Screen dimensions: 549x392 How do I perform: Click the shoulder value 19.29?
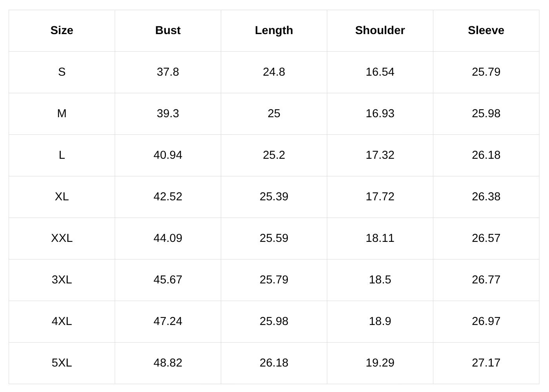pyautogui.click(x=380, y=363)
